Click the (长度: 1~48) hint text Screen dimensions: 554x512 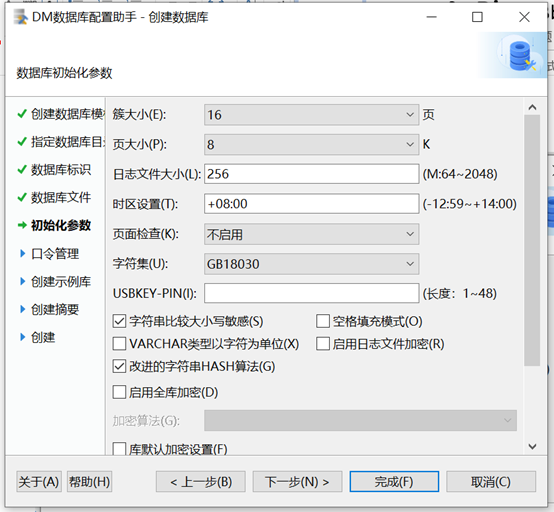(x=460, y=293)
